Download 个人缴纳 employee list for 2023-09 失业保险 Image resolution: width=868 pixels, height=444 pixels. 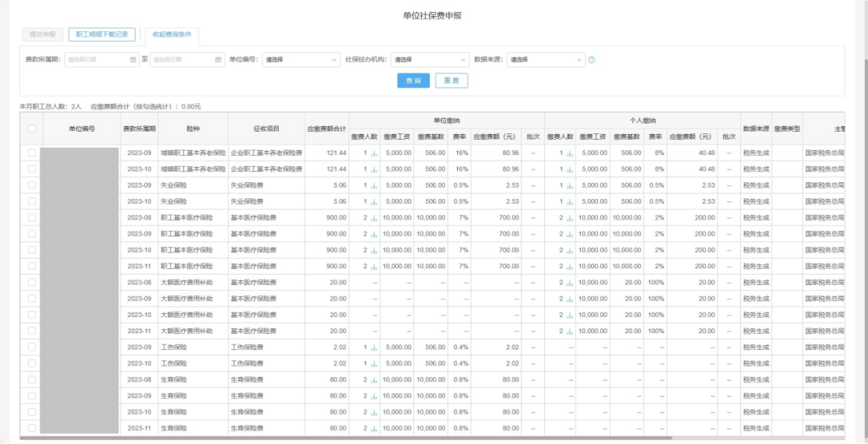[x=570, y=185]
